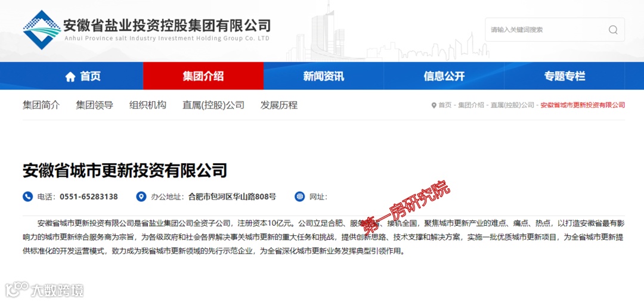This screenshot has width=644, height=302.
Task: Click the location pin icon beside 办公地址
Action: [x=141, y=197]
